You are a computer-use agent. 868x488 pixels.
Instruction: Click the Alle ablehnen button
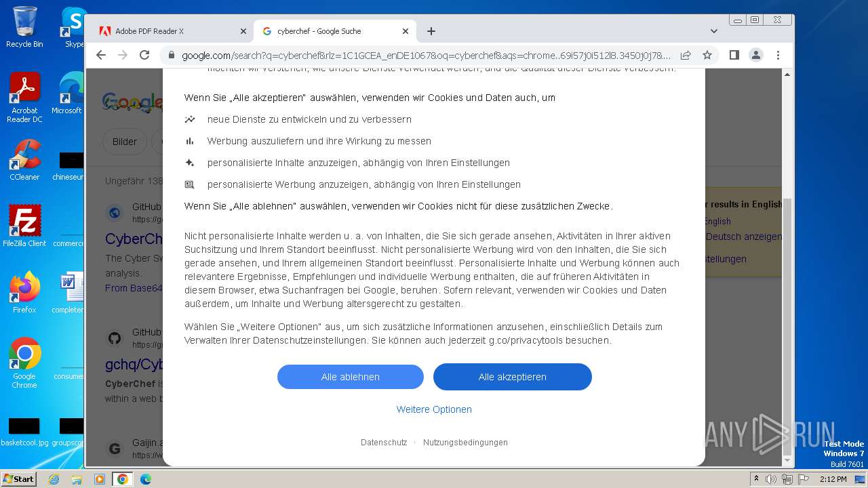[x=350, y=377]
